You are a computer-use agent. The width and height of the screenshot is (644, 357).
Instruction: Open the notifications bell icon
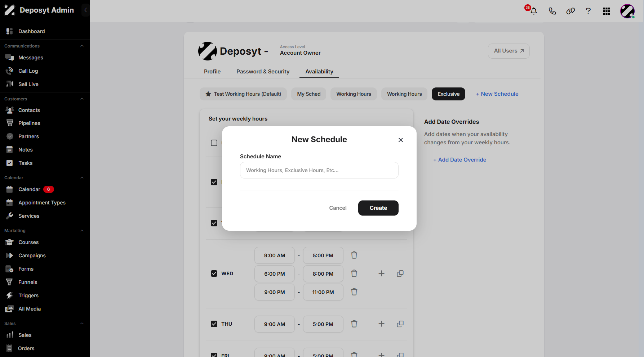point(534,11)
